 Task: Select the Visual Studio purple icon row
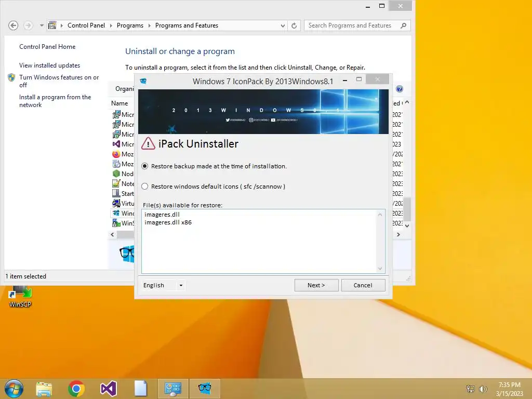click(x=116, y=144)
